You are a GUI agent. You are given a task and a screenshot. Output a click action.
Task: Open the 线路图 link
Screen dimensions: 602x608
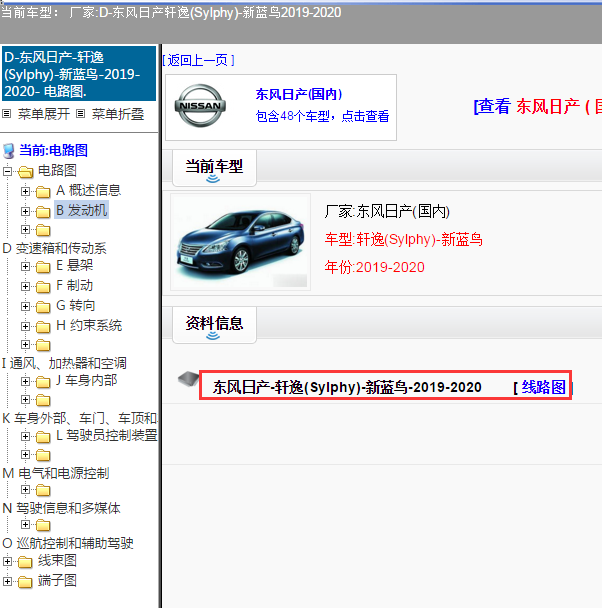543,387
